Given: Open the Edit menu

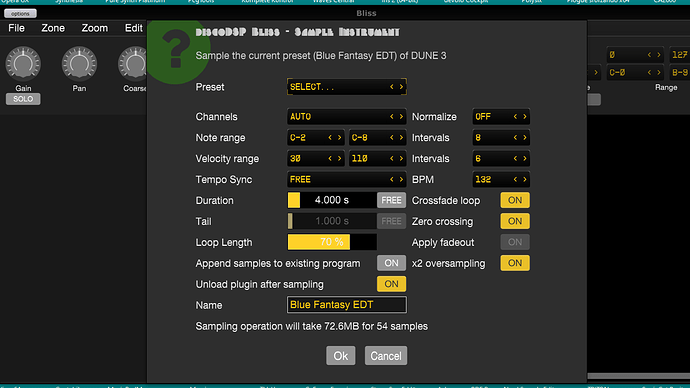Looking at the screenshot, I should [x=133, y=28].
